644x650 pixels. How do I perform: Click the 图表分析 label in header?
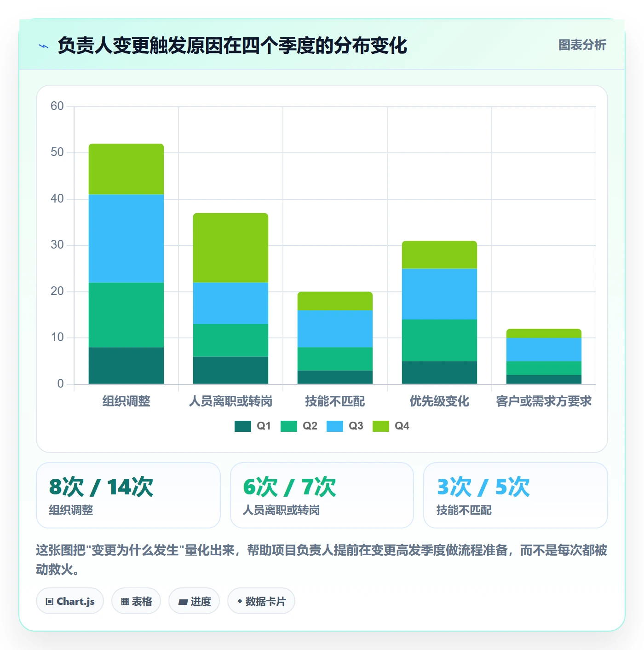(582, 45)
